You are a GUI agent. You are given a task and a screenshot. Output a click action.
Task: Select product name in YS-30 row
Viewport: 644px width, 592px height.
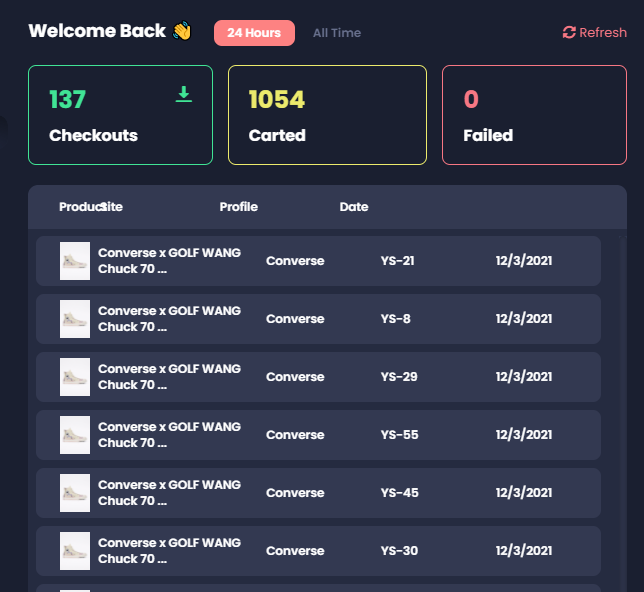click(169, 551)
